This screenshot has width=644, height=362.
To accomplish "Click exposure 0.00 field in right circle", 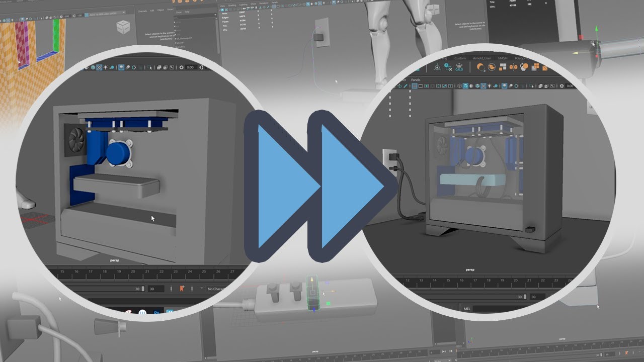I will click(x=570, y=85).
